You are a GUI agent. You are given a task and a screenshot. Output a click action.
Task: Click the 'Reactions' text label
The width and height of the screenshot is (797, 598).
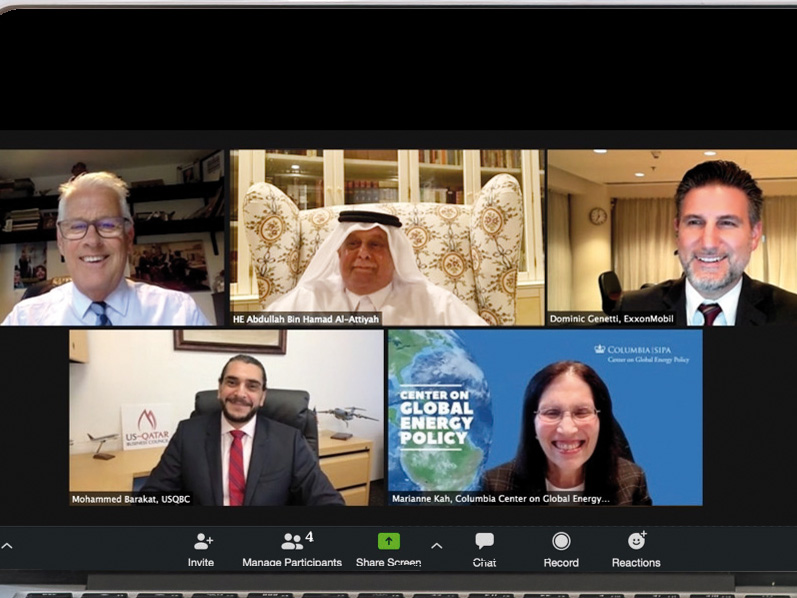click(636, 562)
